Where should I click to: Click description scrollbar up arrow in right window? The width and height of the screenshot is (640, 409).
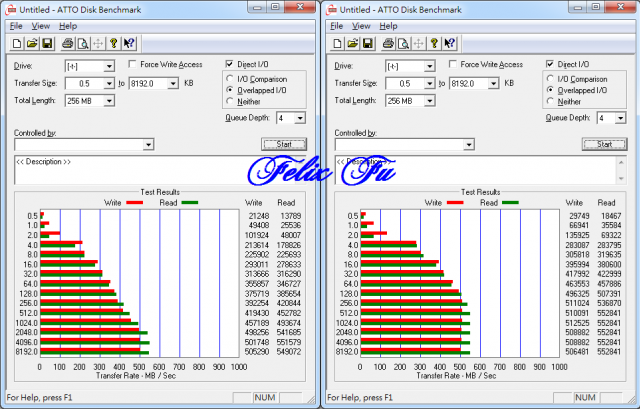(x=621, y=162)
